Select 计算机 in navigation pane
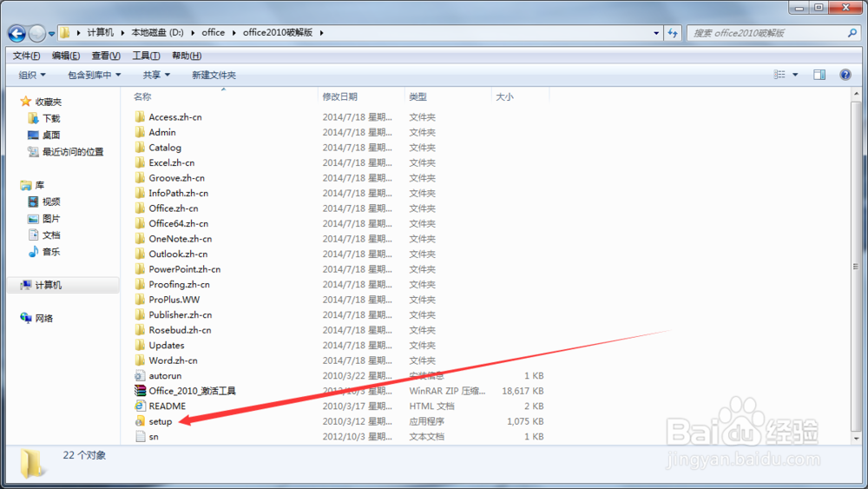 tap(48, 285)
